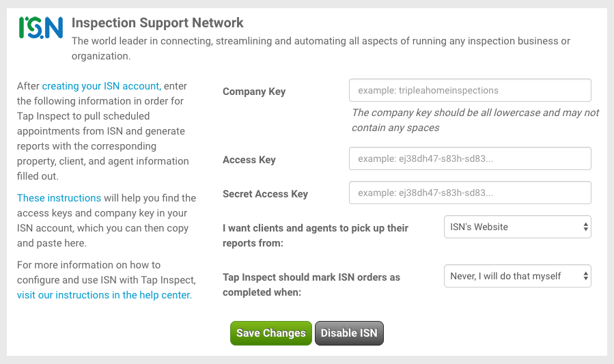The image size is (614, 364).
Task: Focus the Company Key input field
Action: pyautogui.click(x=470, y=90)
